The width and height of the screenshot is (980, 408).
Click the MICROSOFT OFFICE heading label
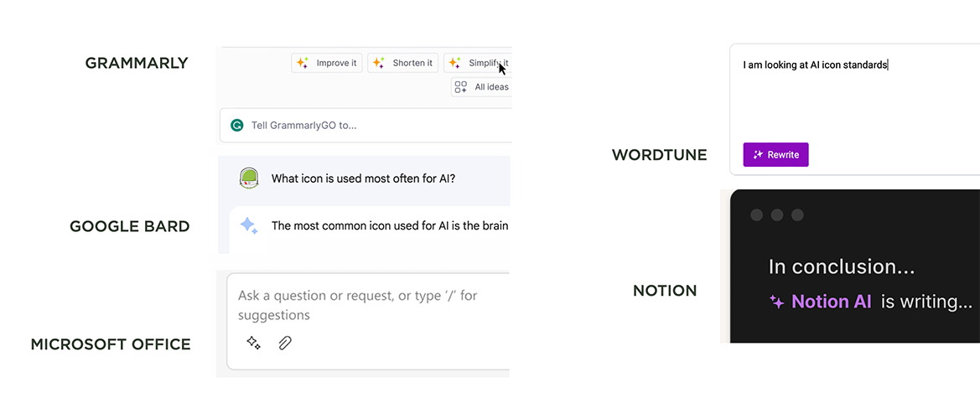click(x=111, y=344)
